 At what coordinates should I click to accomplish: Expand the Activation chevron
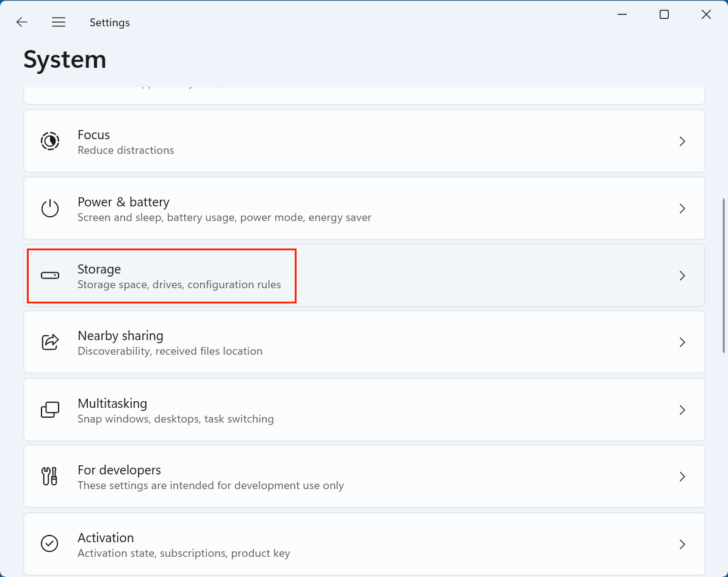(682, 543)
